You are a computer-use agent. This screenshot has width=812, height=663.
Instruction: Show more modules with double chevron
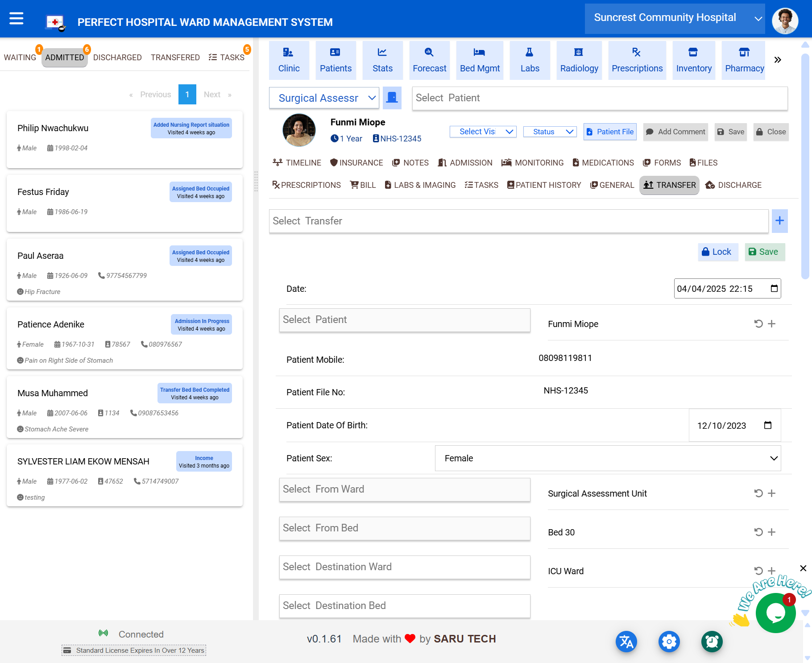click(778, 60)
